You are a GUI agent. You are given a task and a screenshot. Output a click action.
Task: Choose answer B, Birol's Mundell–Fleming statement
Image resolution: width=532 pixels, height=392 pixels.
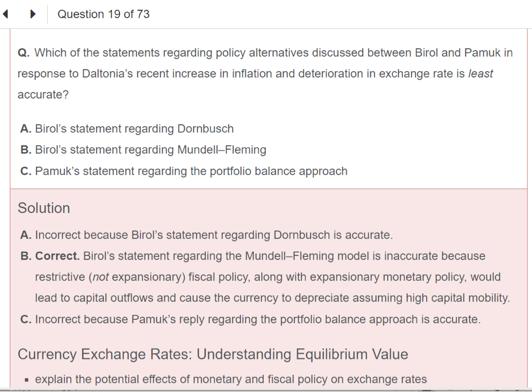click(150, 150)
